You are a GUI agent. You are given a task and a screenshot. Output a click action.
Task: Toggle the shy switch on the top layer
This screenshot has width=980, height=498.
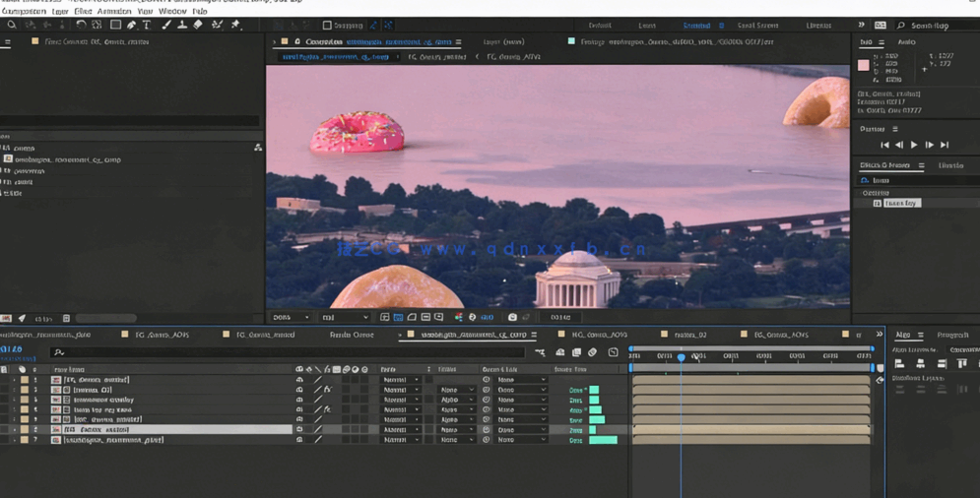[x=299, y=379]
